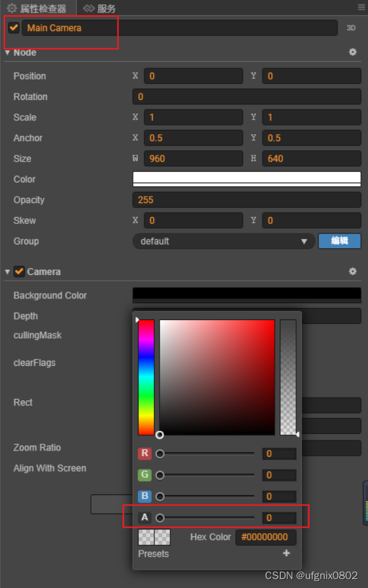Click the Position X label
Viewport: 368px width, 588px height.
[x=135, y=76]
